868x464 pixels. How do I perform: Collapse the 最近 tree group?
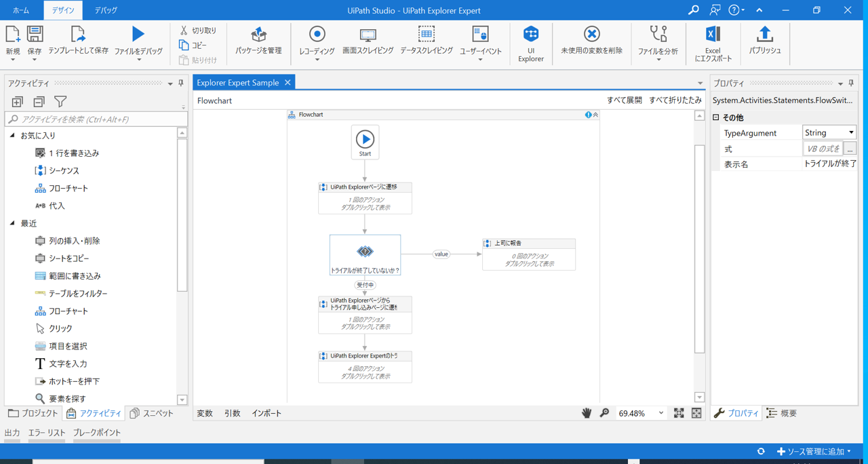[x=12, y=223]
